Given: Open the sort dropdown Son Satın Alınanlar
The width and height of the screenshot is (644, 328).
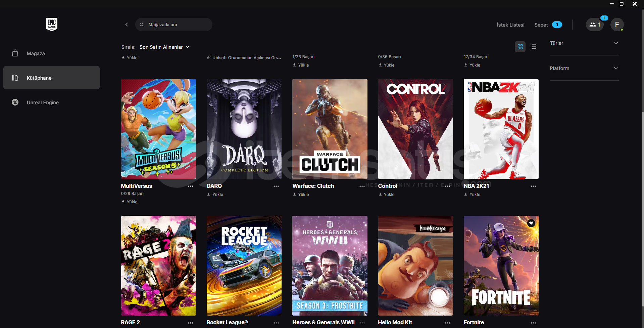Looking at the screenshot, I should tap(164, 47).
